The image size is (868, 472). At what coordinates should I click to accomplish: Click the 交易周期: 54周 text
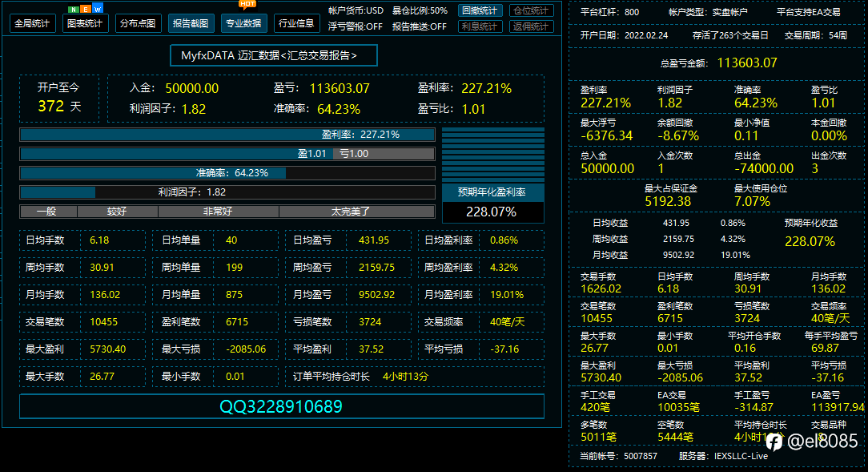click(815, 35)
